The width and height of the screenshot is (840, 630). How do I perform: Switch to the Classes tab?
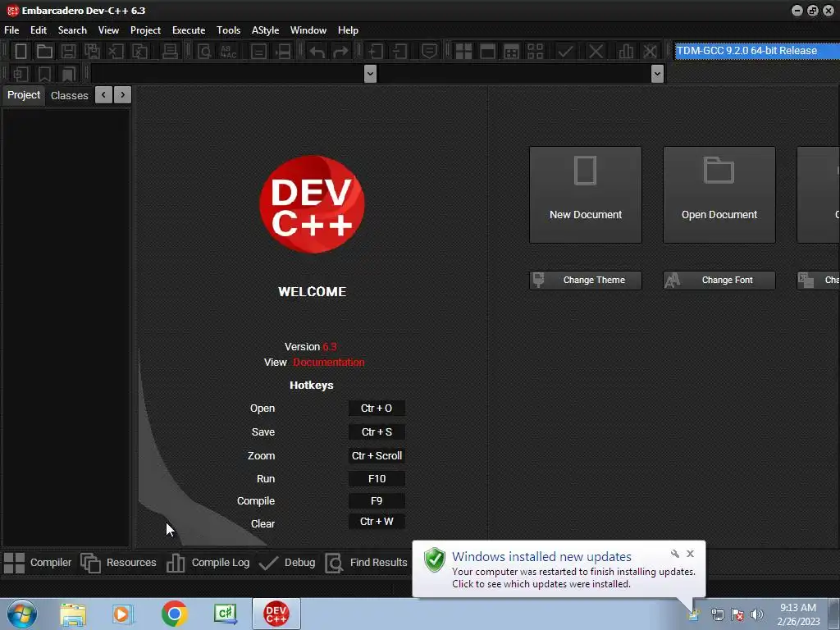(69, 95)
